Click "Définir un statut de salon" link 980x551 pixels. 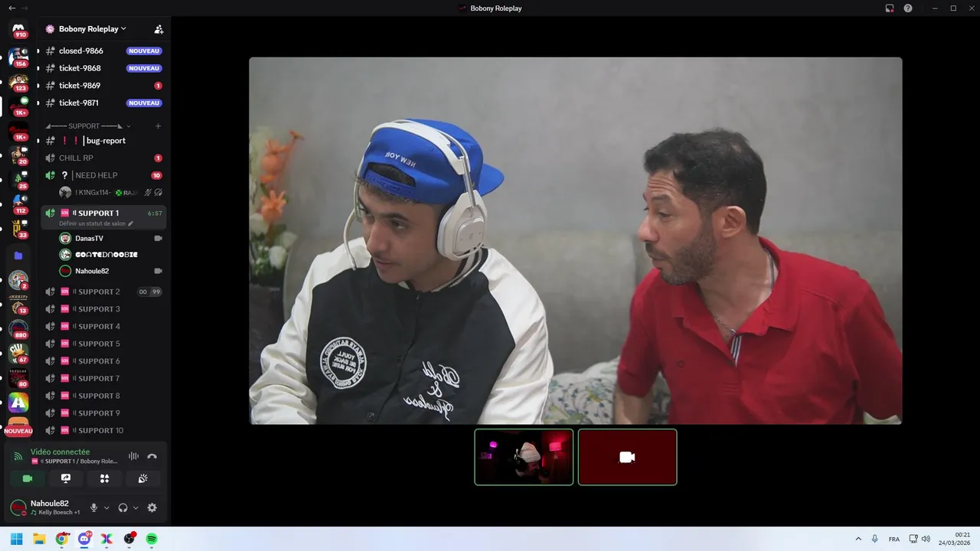[92, 223]
